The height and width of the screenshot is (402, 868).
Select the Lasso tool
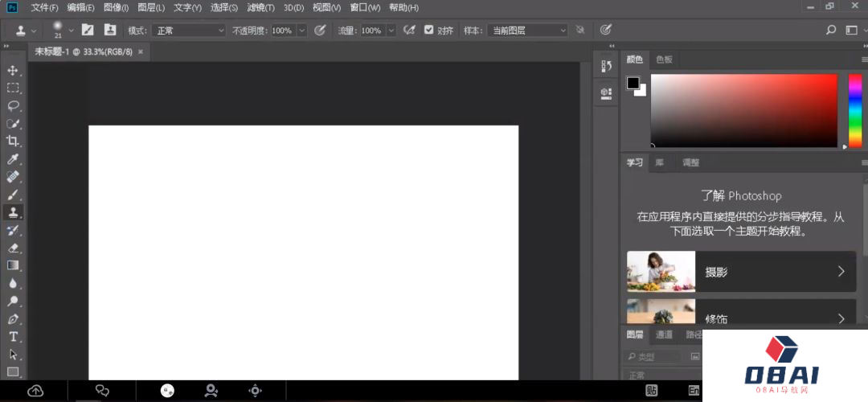pyautogui.click(x=13, y=106)
